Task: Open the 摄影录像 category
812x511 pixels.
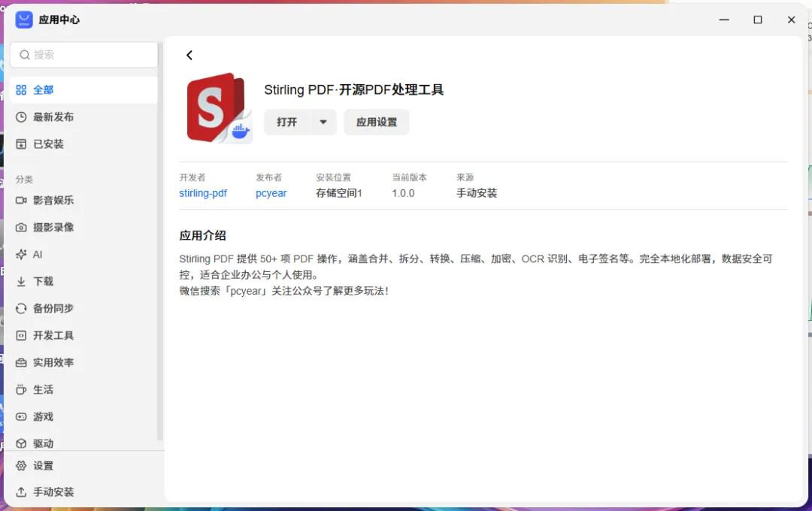Action: 53,227
